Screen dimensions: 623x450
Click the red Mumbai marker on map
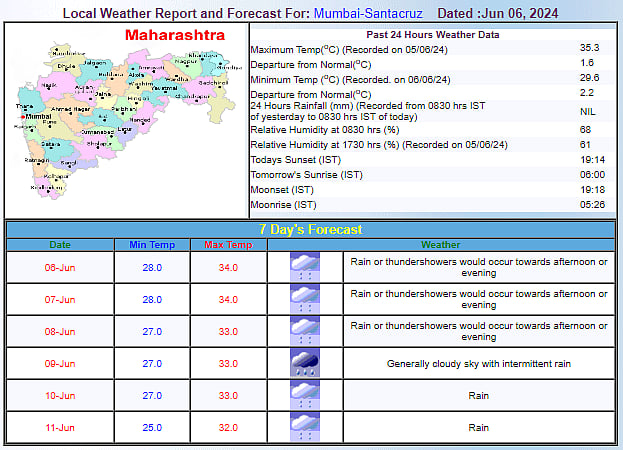click(21, 117)
